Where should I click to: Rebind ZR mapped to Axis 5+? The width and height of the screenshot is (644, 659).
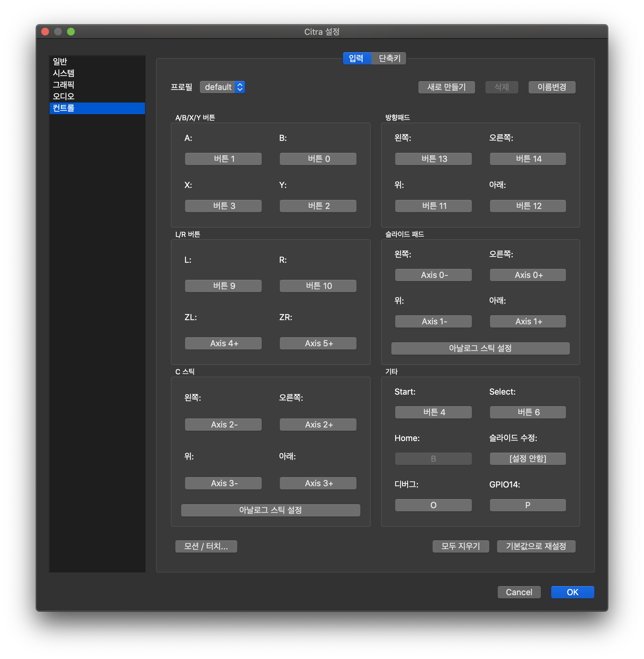(x=318, y=343)
